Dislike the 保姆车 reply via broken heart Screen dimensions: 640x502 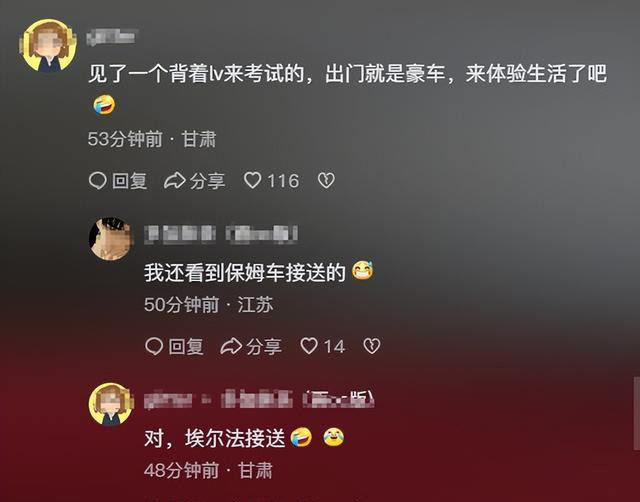pos(372,346)
